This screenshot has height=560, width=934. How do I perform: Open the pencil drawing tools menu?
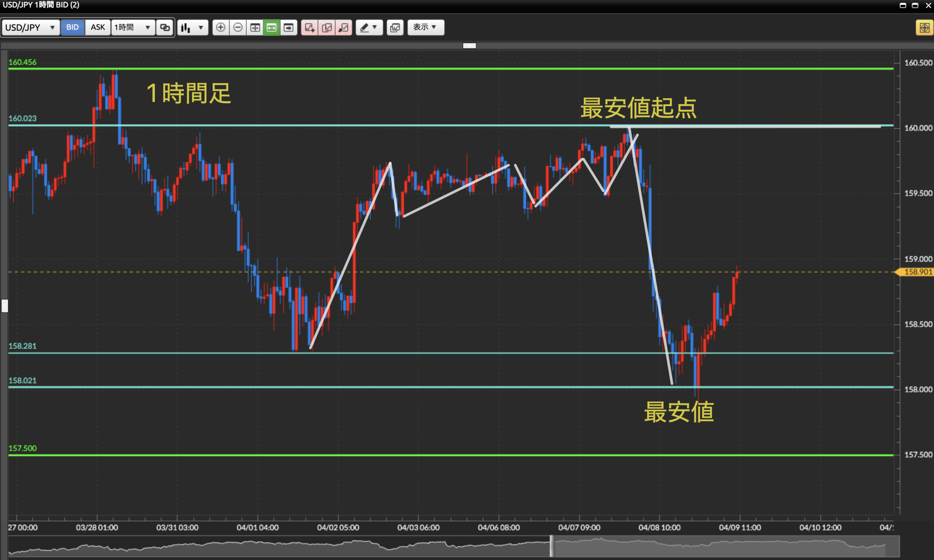pos(369,28)
